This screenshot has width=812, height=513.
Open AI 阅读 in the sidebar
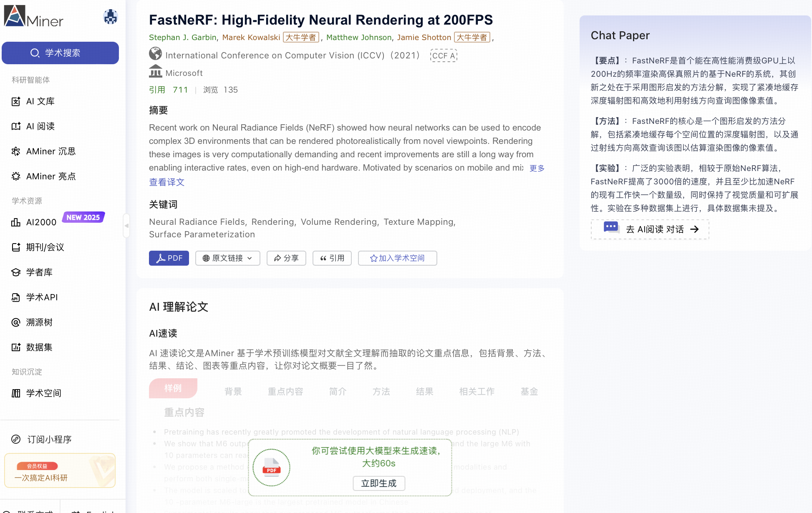pyautogui.click(x=40, y=126)
